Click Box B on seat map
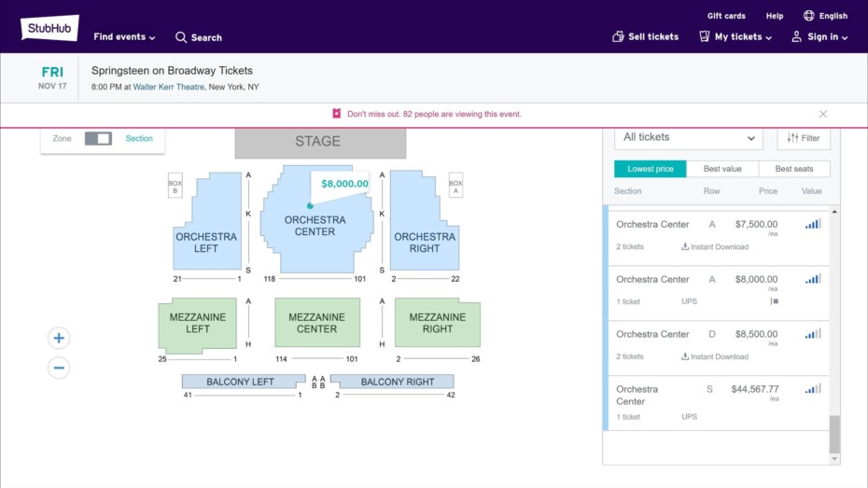This screenshot has height=488, width=868. click(175, 187)
